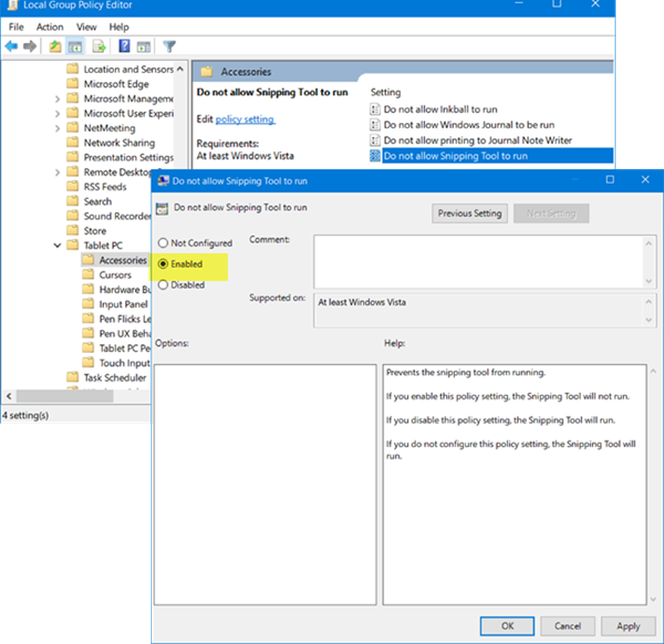Open the File menu

pos(16,27)
